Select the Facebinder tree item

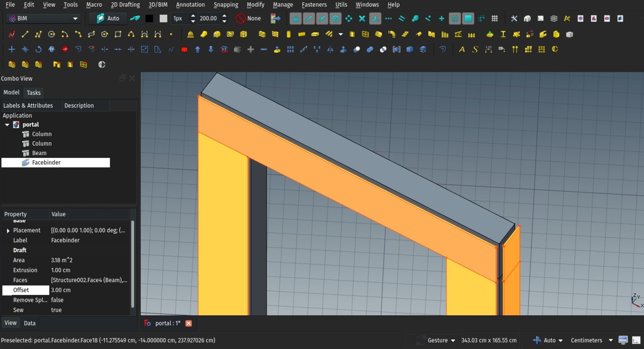coord(56,162)
